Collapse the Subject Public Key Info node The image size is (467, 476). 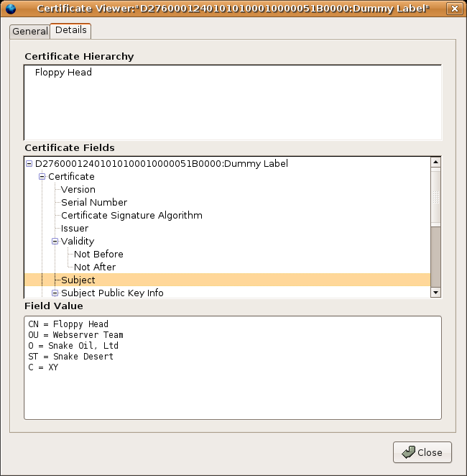(55, 293)
